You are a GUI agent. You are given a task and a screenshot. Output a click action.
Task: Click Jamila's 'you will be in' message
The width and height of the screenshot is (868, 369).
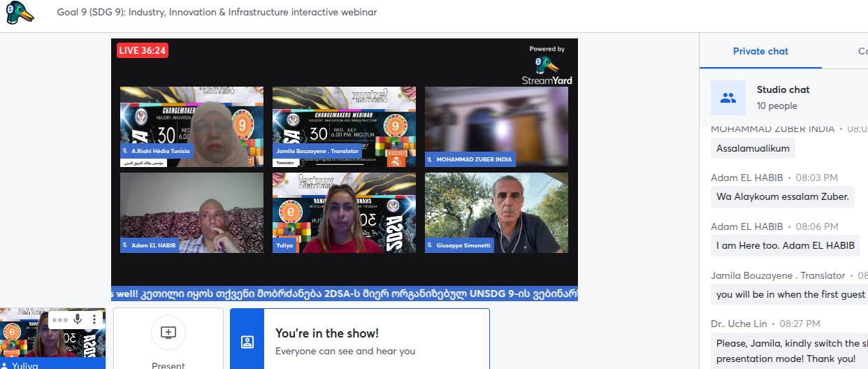[x=789, y=294]
